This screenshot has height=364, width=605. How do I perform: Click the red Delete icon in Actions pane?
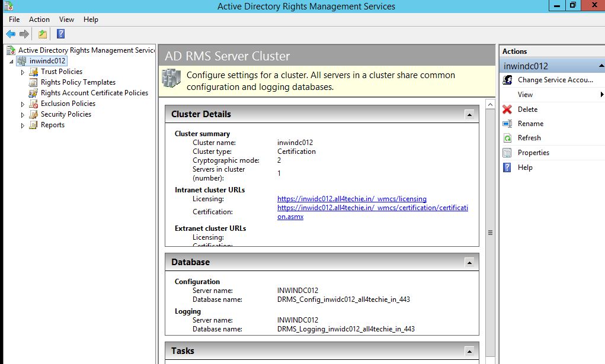click(x=508, y=109)
